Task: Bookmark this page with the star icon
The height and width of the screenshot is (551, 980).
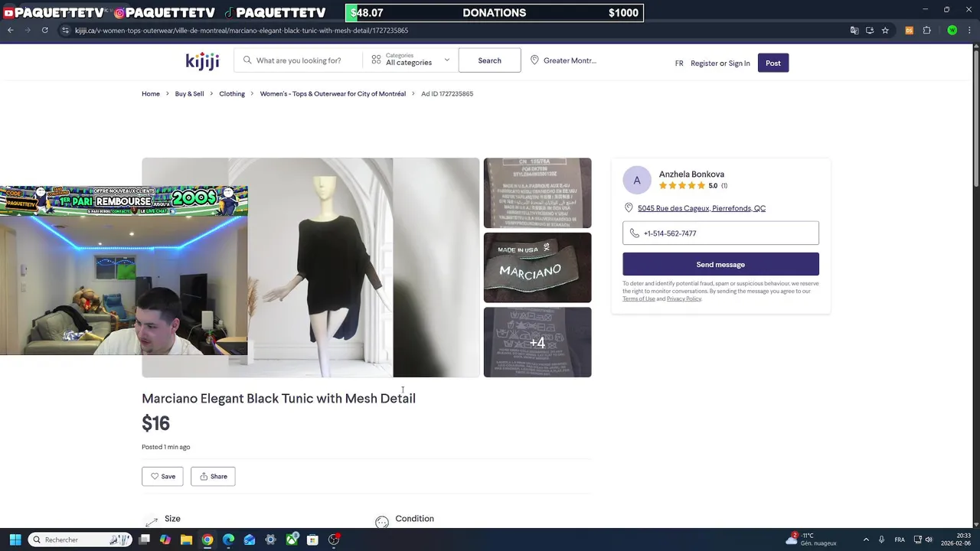Action: pos(885,31)
